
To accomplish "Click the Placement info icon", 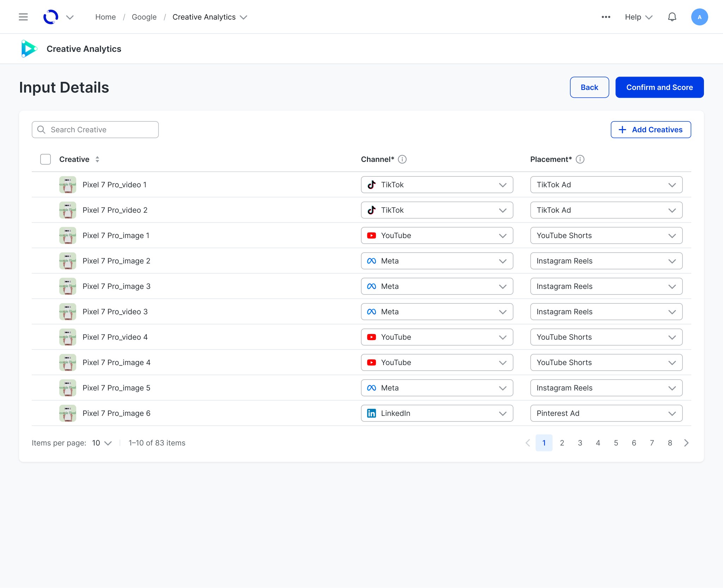I will (x=580, y=159).
